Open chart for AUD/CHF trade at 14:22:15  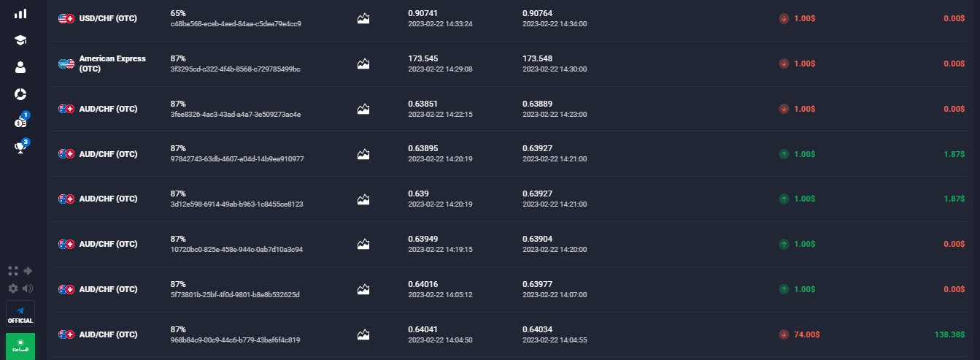click(363, 109)
